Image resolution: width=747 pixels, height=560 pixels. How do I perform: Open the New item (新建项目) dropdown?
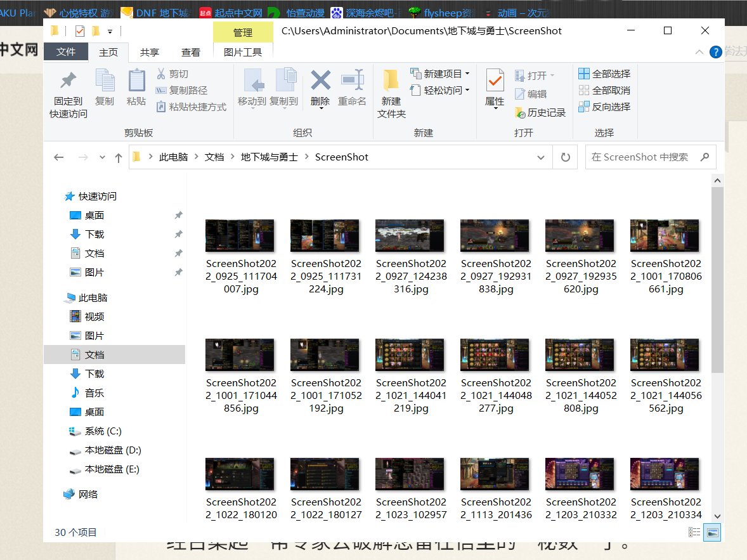click(440, 74)
